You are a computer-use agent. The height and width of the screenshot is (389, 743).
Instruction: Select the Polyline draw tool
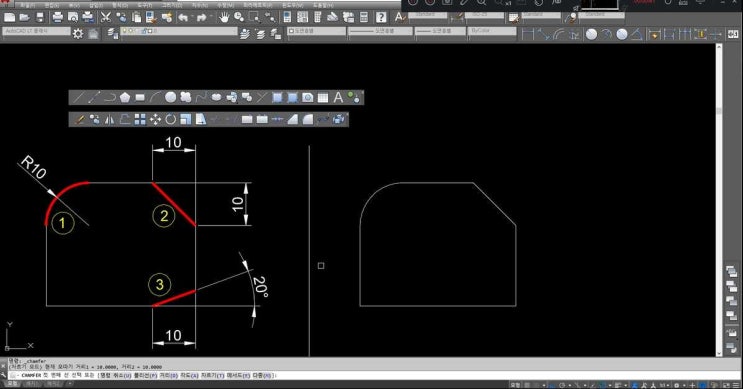[109, 98]
